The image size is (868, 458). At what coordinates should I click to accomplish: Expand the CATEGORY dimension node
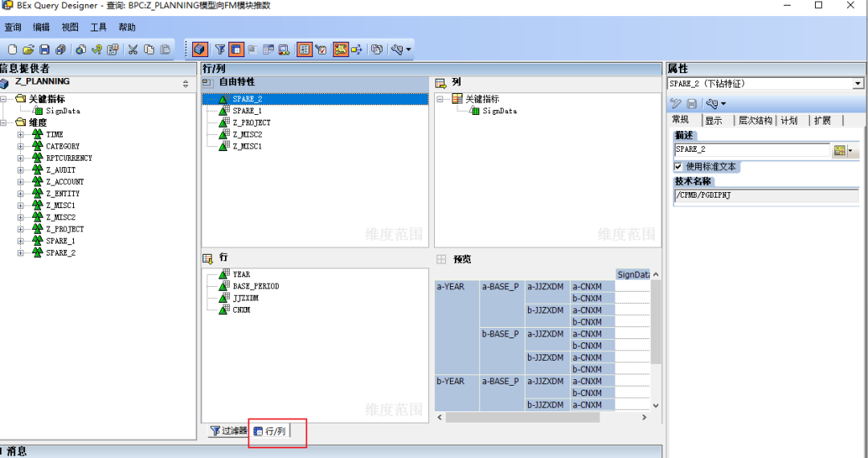tap(20, 146)
